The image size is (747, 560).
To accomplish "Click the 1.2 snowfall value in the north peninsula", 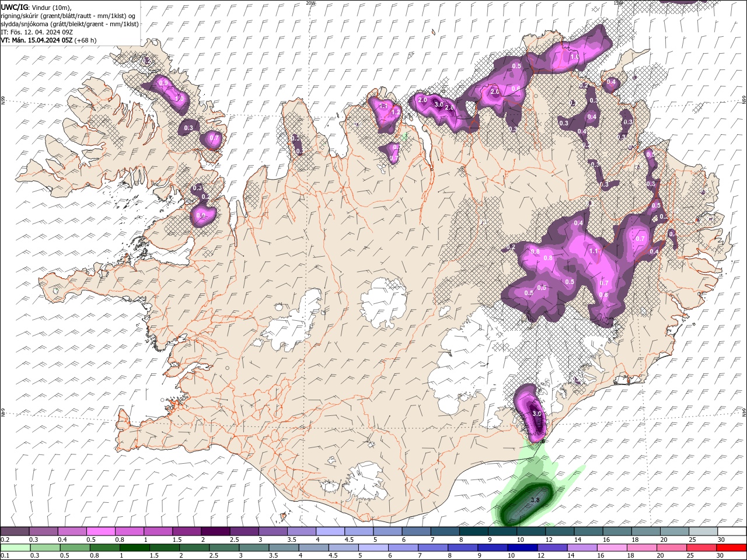I will tap(395, 112).
